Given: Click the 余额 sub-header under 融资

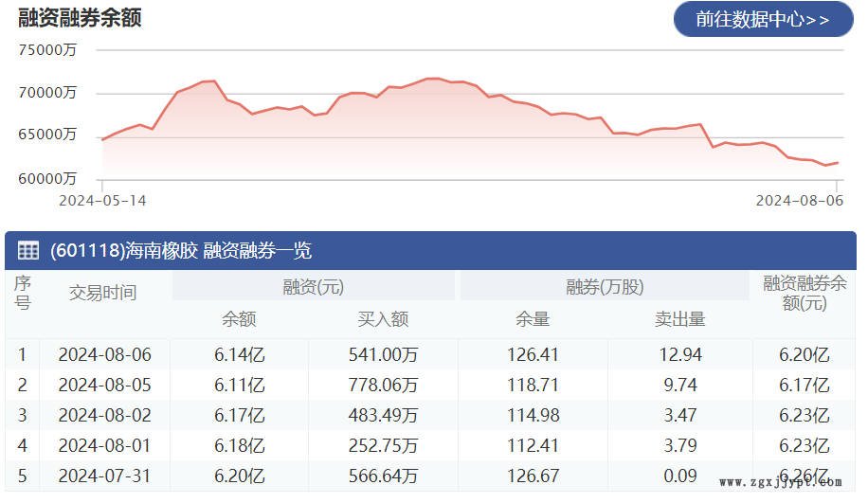Looking at the screenshot, I should pyautogui.click(x=239, y=319).
